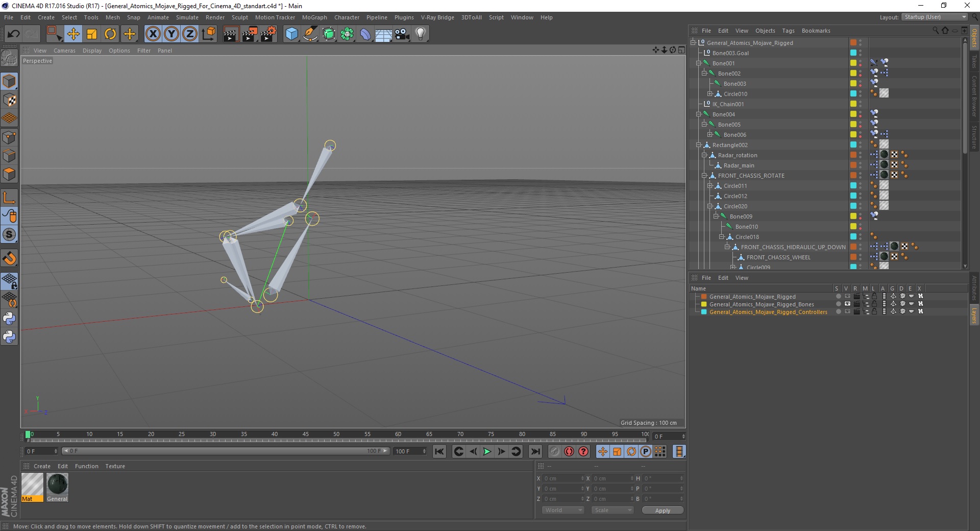
Task: Add a light object
Action: tap(421, 34)
